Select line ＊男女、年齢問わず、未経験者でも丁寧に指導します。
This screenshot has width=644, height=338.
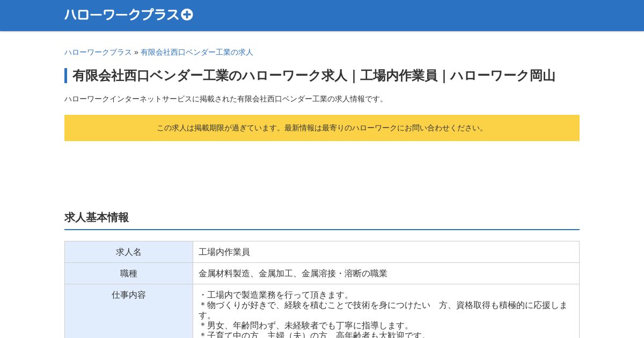pos(305,326)
